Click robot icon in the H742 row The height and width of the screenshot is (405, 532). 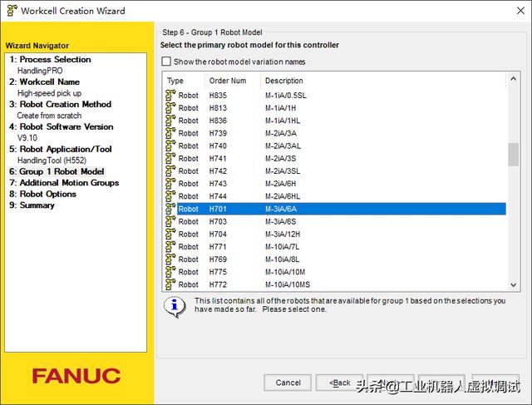point(170,170)
